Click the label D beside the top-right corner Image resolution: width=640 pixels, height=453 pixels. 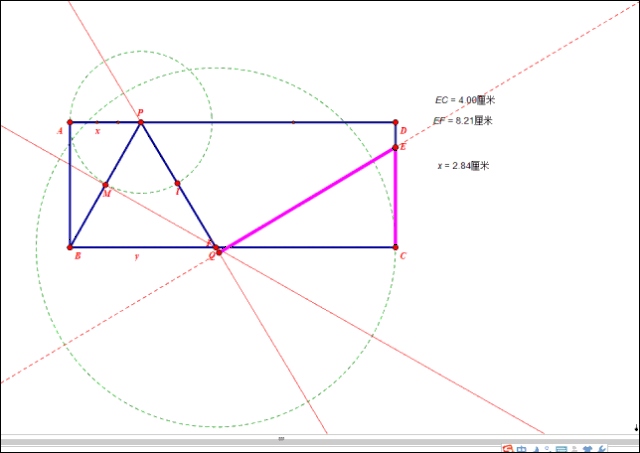(403, 131)
